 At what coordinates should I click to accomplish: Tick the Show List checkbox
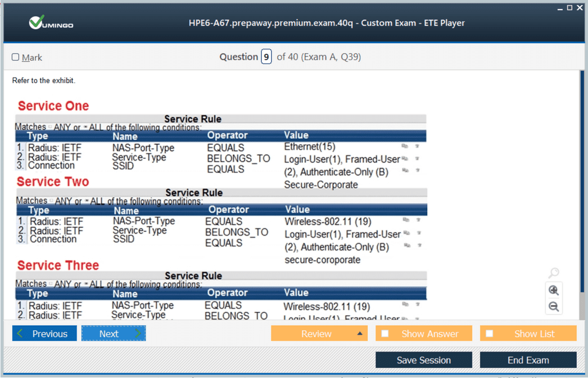click(490, 334)
